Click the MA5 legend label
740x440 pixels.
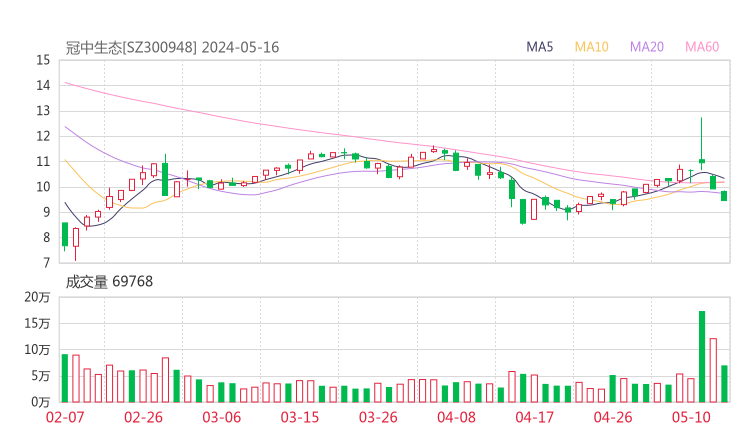(x=539, y=47)
